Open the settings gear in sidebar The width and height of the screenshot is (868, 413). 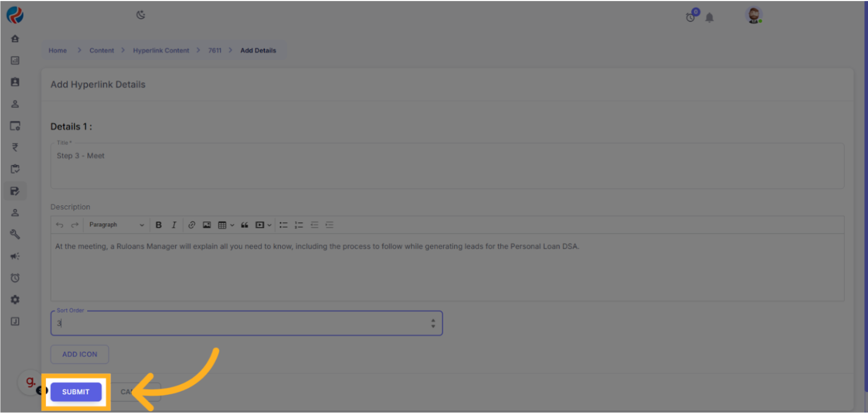pos(15,299)
